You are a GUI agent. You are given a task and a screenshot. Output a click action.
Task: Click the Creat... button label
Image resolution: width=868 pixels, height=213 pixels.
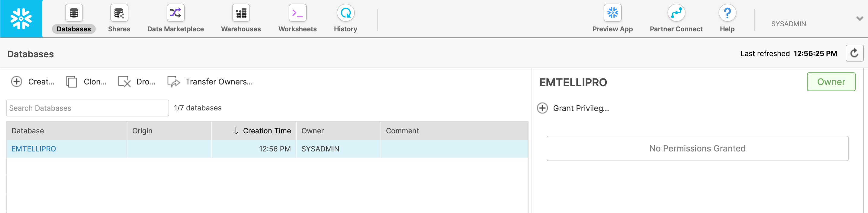click(x=41, y=82)
